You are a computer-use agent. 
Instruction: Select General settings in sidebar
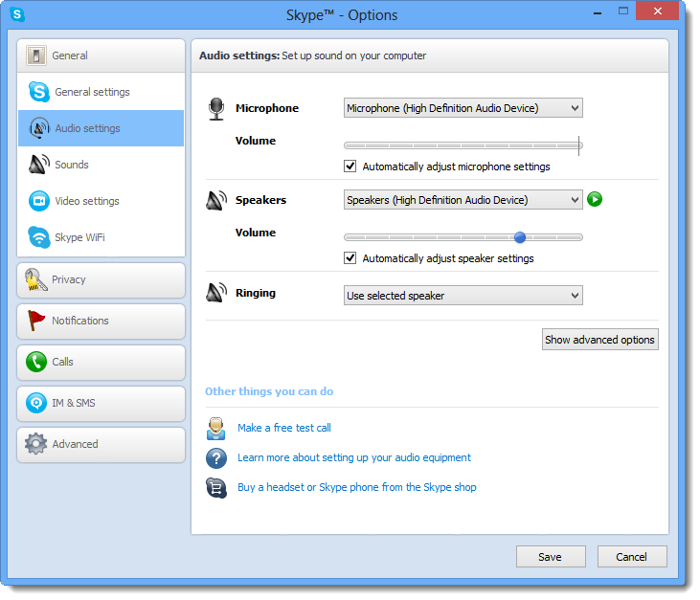click(101, 92)
